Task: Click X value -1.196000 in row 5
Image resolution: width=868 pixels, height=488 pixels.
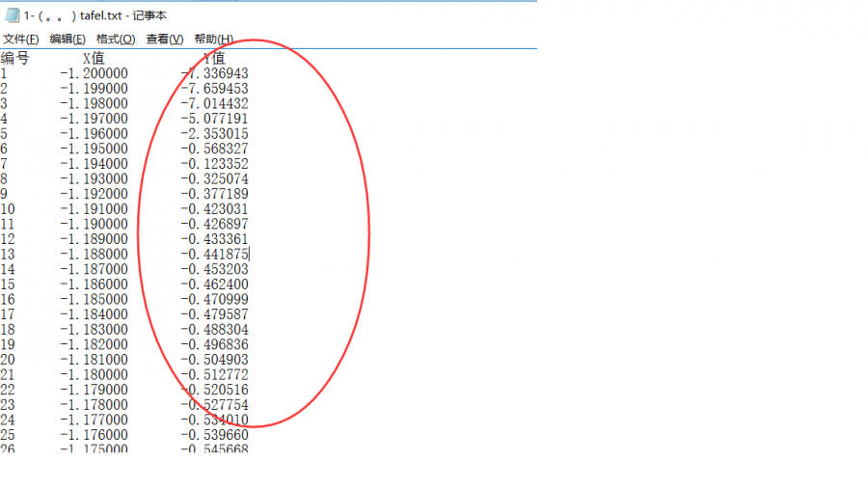Action: point(95,134)
